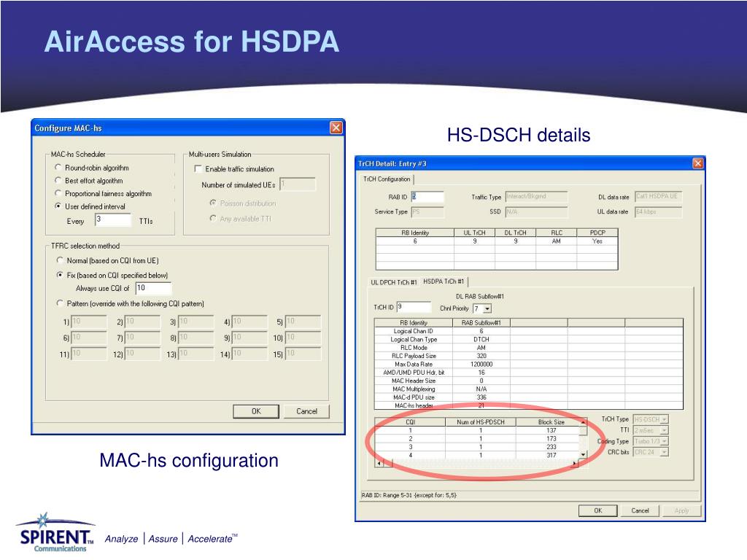The image size is (747, 560).
Task: Click OK in TrCH Detail window
Action: 598,510
